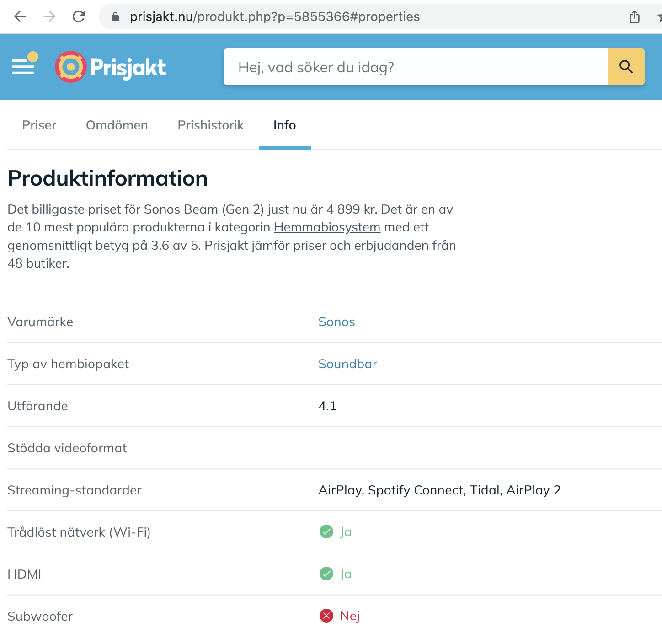The height and width of the screenshot is (644, 662).
Task: Click the Varumärke row label
Action: 41,322
